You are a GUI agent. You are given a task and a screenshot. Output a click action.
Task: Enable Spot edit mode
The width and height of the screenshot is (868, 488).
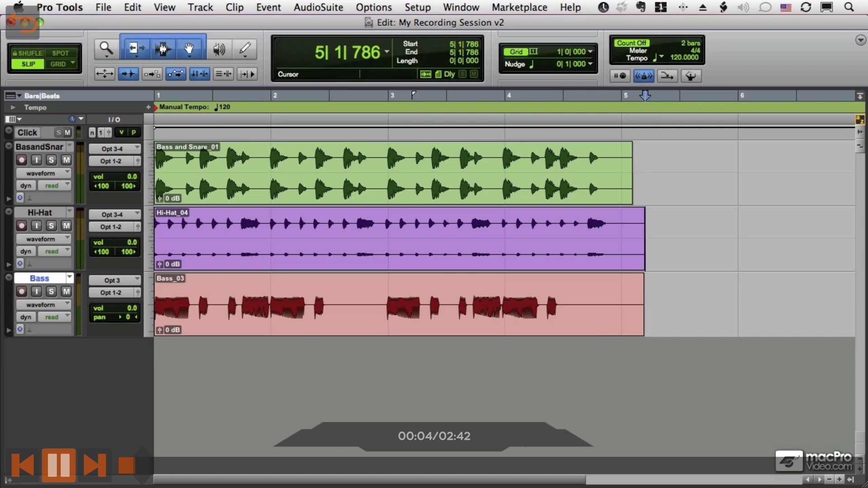click(61, 53)
